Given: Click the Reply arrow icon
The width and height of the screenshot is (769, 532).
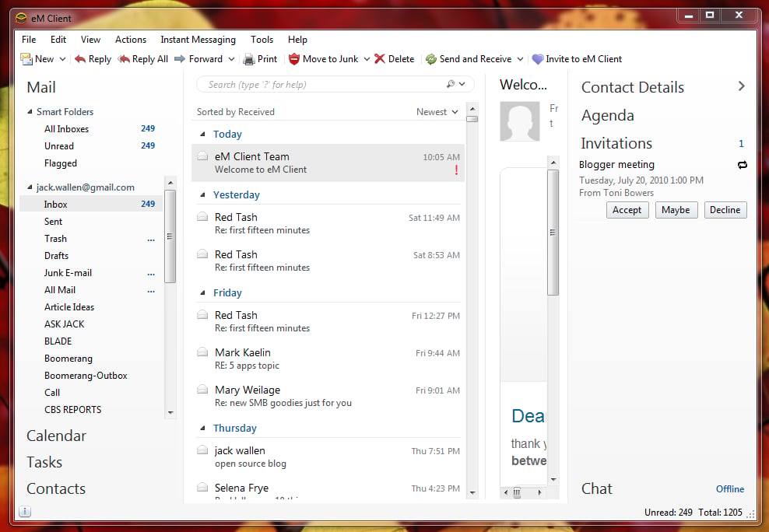Looking at the screenshot, I should (x=80, y=59).
